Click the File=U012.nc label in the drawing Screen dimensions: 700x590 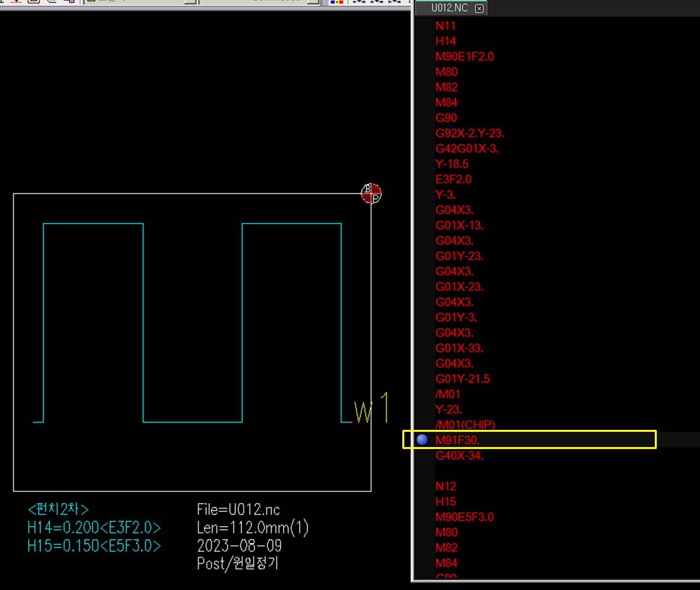[238, 509]
